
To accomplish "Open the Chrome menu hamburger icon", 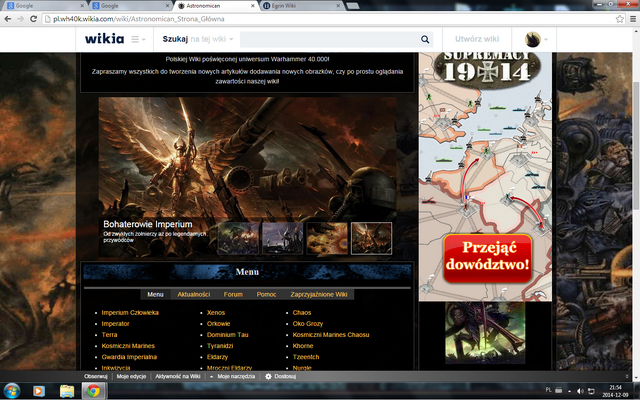I will click(633, 19).
